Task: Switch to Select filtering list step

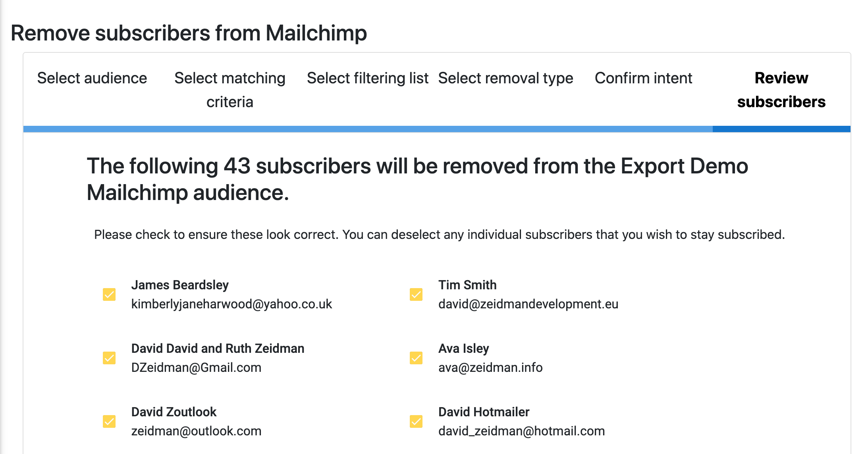Action: 368,78
